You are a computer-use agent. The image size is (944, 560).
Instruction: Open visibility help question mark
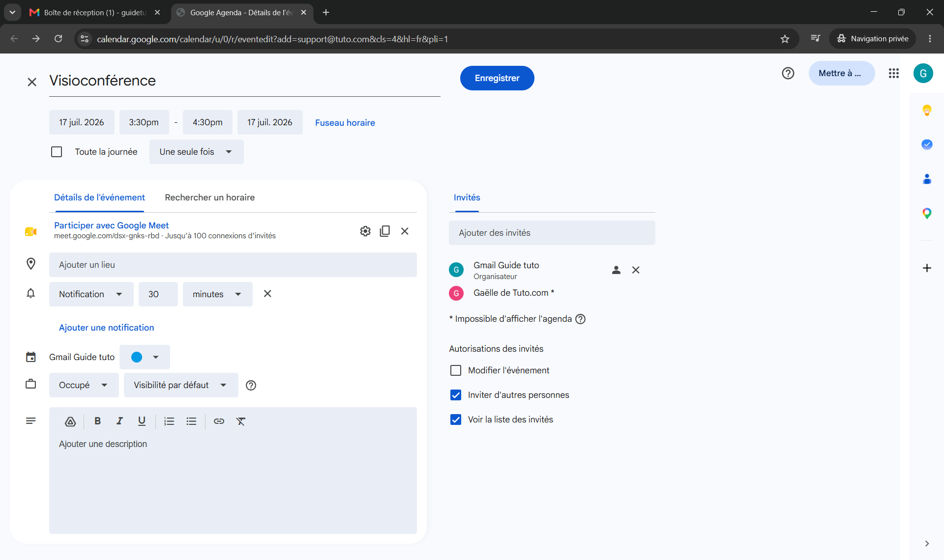click(x=251, y=386)
